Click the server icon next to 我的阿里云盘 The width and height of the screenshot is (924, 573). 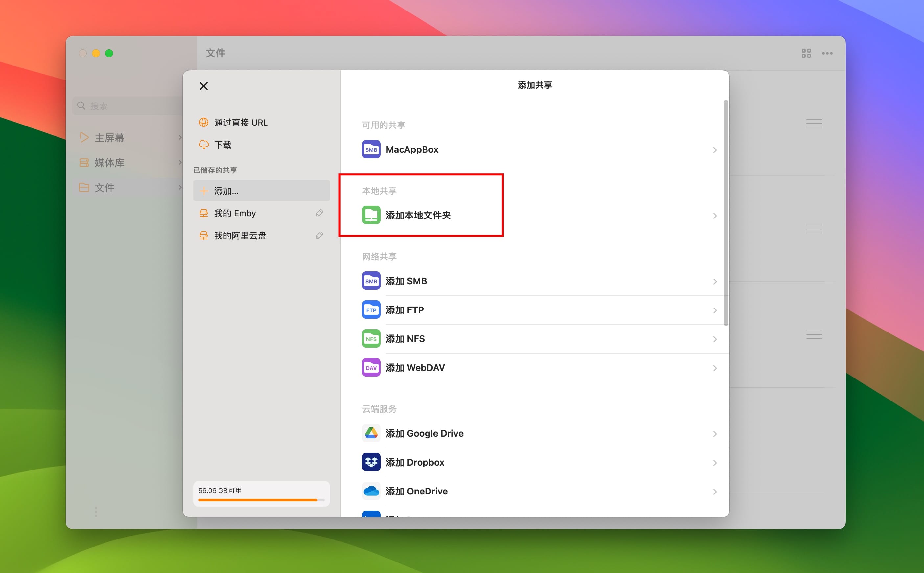tap(203, 235)
